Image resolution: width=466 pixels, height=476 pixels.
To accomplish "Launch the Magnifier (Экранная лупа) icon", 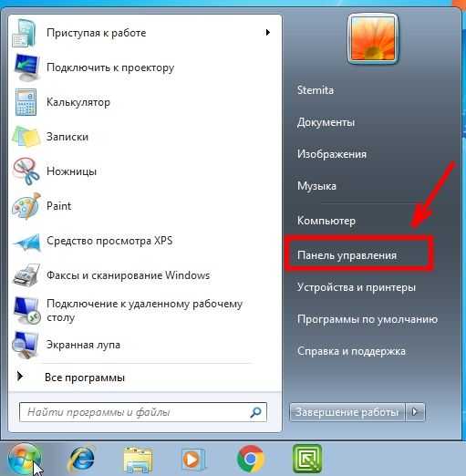I will (x=26, y=345).
